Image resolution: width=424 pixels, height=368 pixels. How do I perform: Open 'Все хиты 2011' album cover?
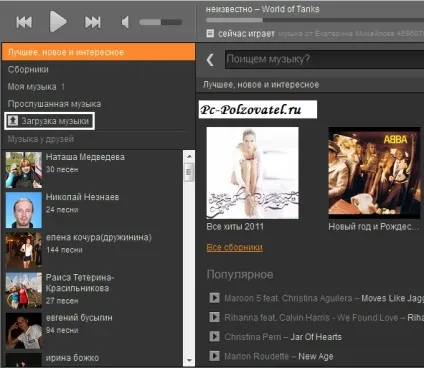[253, 173]
